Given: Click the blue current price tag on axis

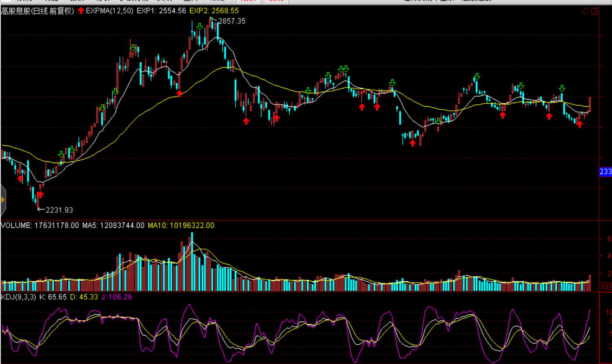Looking at the screenshot, I should 605,172.
